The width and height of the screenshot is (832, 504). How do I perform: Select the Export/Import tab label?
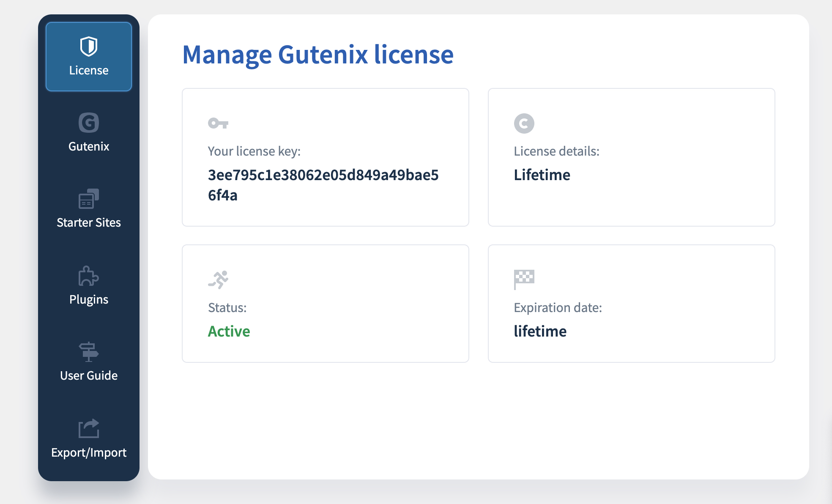pos(89,452)
